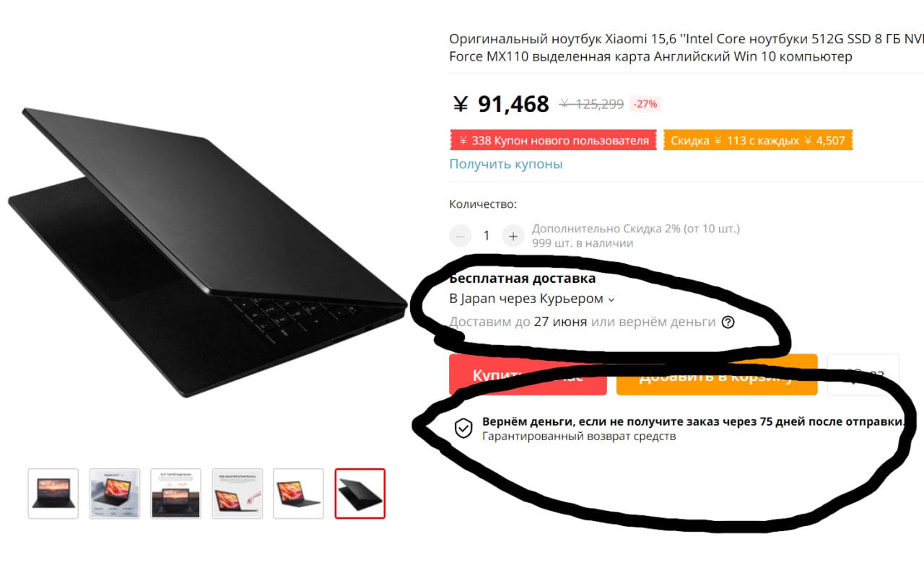Select the highlighted closed-laptop thumbnail
The image size is (924, 565).
click(x=360, y=494)
